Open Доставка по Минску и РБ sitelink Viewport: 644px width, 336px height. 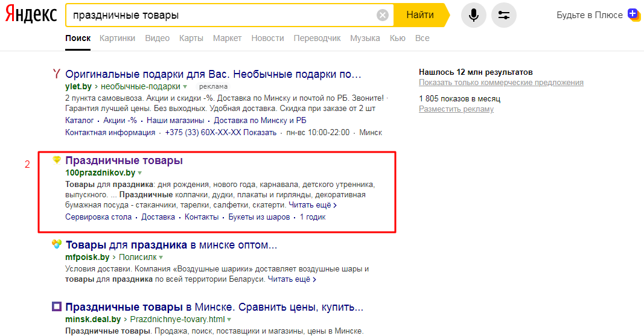coord(260,120)
